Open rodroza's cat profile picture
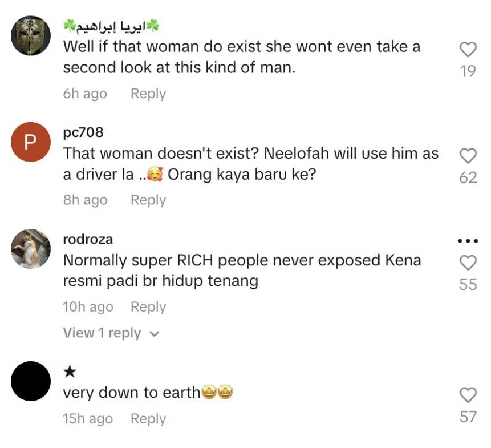491x448 pixels. click(x=31, y=249)
